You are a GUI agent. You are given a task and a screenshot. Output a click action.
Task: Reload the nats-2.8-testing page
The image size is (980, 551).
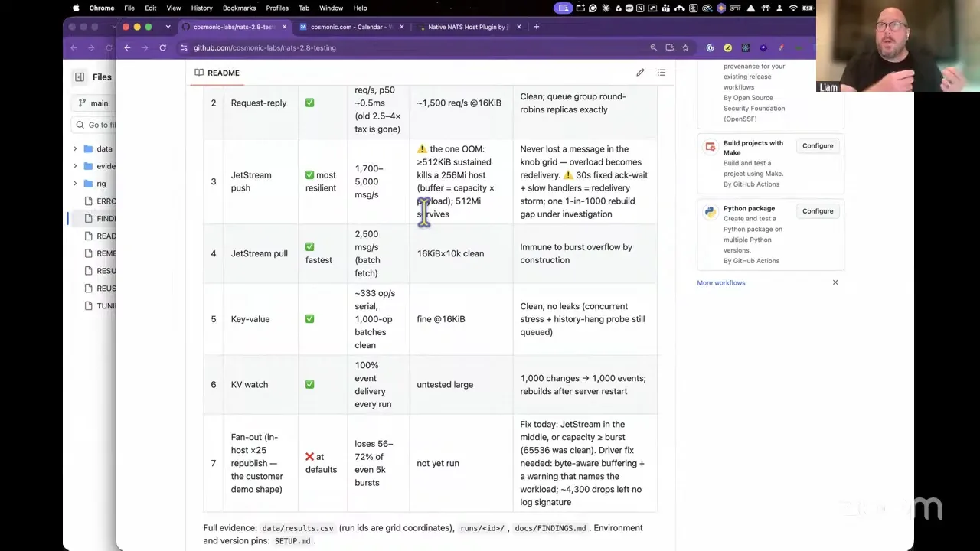[x=162, y=47]
